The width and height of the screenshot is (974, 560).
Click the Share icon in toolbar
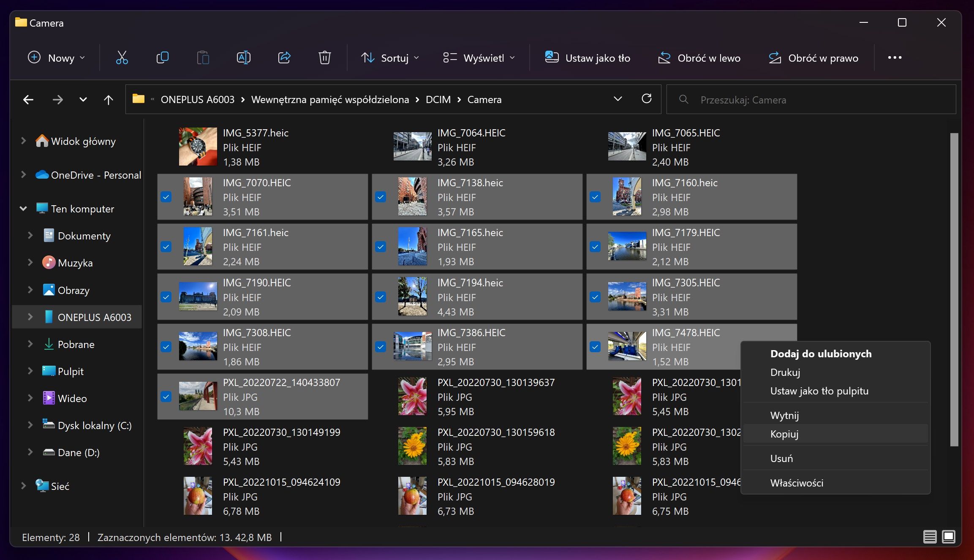pos(284,57)
